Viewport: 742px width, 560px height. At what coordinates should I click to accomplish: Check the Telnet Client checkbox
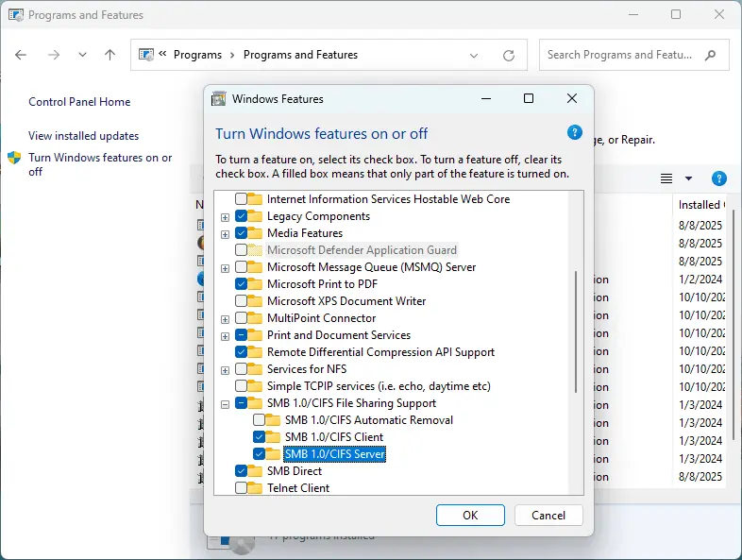241,487
